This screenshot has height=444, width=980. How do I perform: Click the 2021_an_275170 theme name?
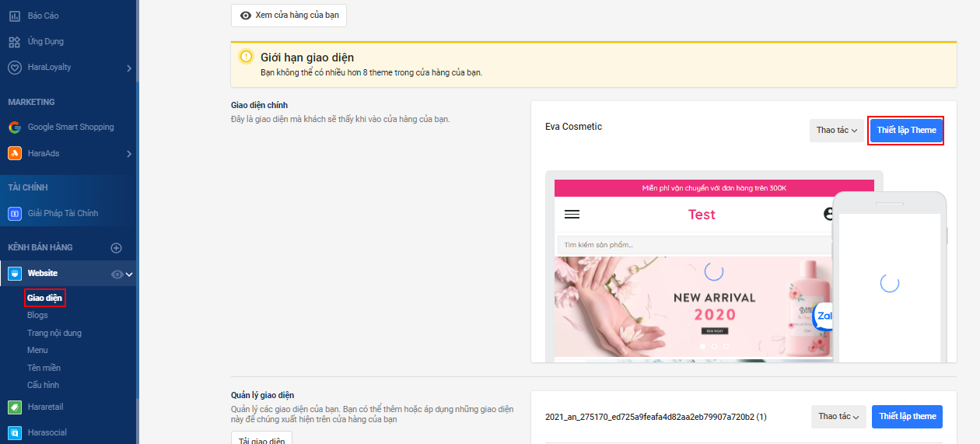coord(656,417)
